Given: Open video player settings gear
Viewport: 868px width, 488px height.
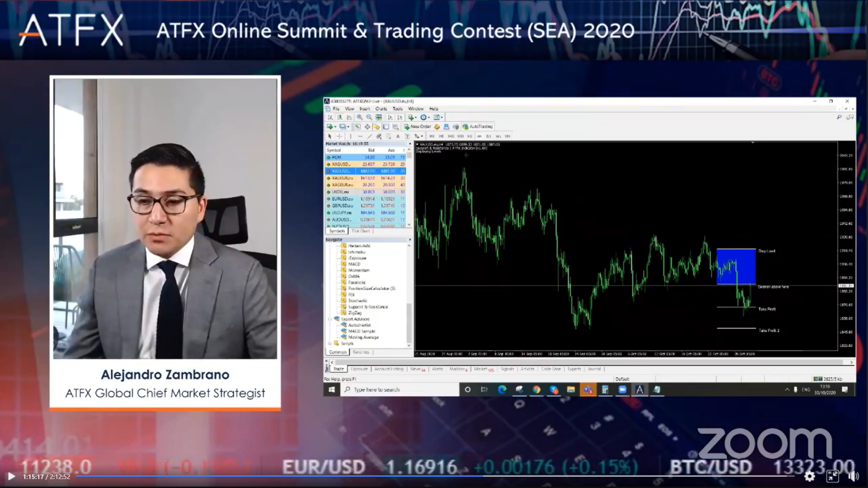Looking at the screenshot, I should point(809,477).
